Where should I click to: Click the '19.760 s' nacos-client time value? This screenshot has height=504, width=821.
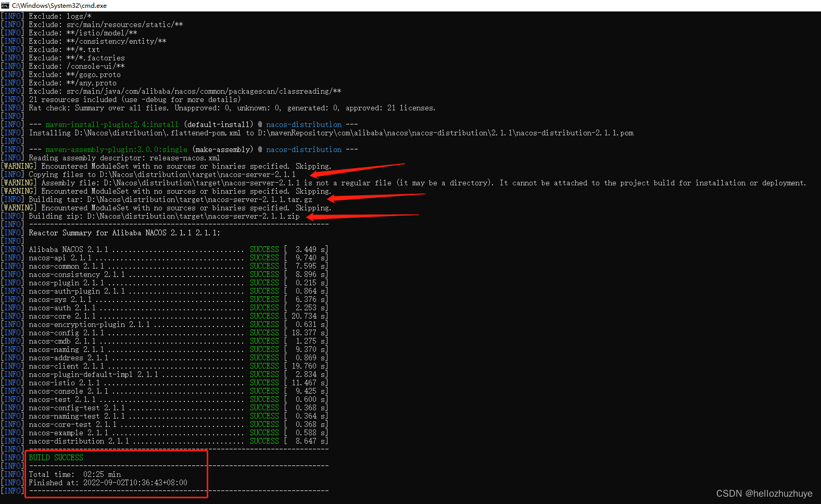pos(309,366)
